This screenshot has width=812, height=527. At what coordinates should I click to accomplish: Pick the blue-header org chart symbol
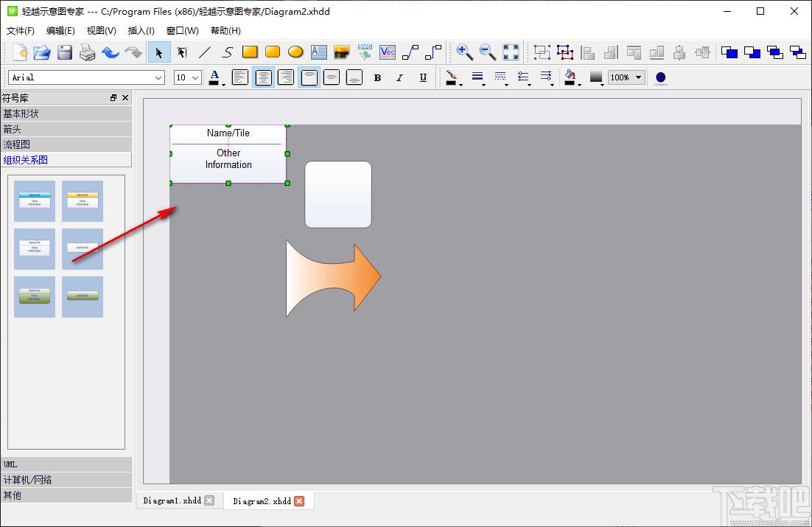click(35, 201)
